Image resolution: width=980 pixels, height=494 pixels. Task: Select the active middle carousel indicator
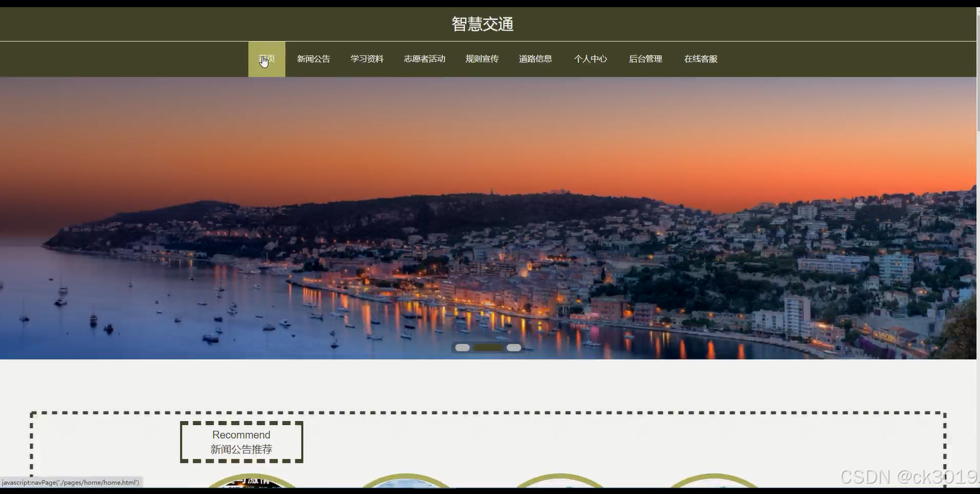488,348
